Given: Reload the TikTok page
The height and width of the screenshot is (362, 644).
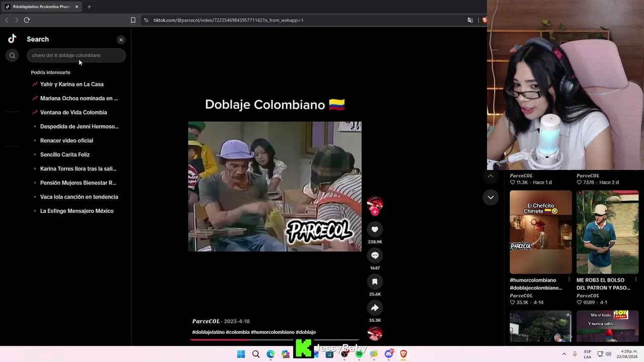Looking at the screenshot, I should click(27, 20).
